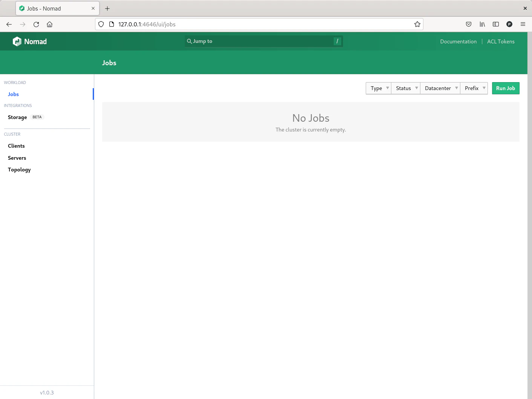The width and height of the screenshot is (532, 399).
Task: Open a new browser tab
Action: 107,8
